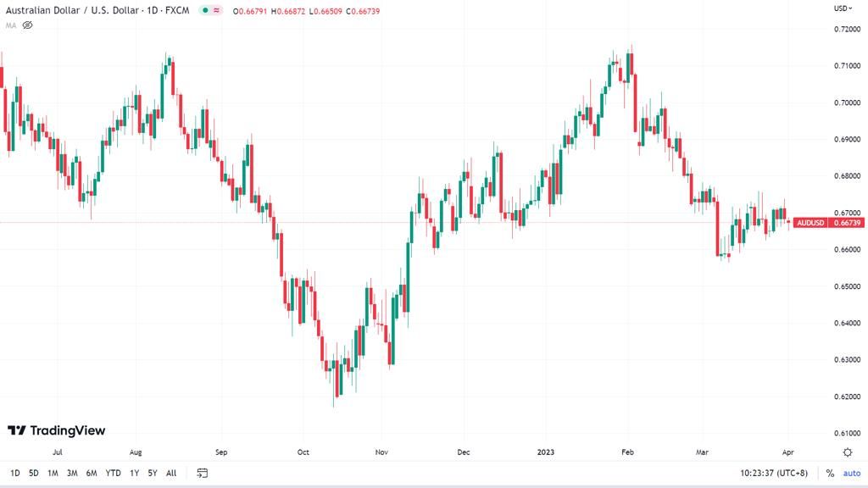
Task: Click the Nov label on time axis
Action: pos(381,452)
